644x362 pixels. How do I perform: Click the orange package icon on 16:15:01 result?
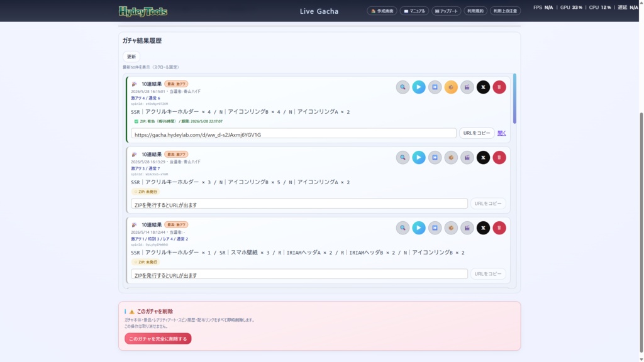point(450,87)
